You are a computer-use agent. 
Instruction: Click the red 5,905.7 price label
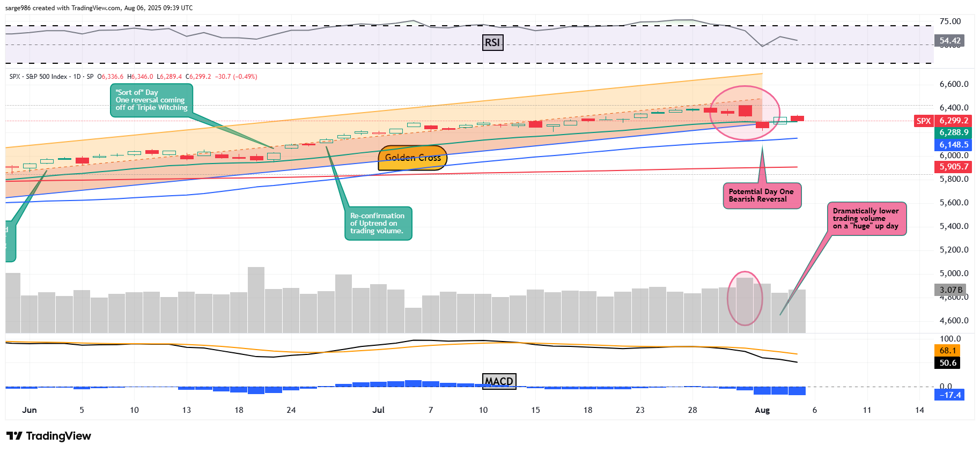pos(954,167)
